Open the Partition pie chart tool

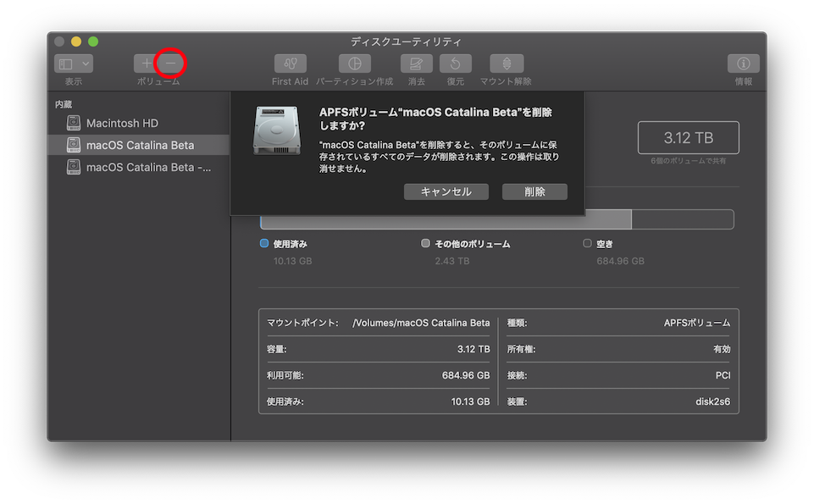(x=355, y=64)
